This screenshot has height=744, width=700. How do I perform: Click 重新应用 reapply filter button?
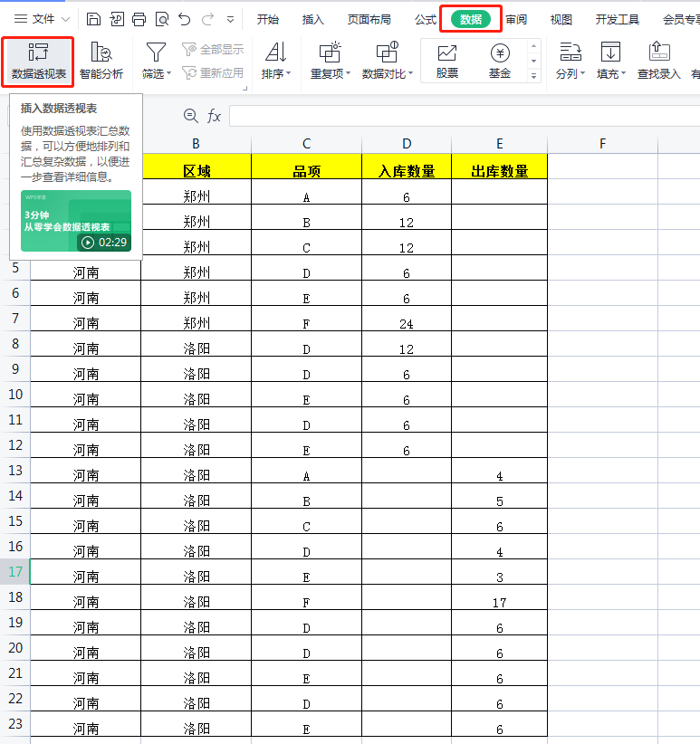pos(213,73)
